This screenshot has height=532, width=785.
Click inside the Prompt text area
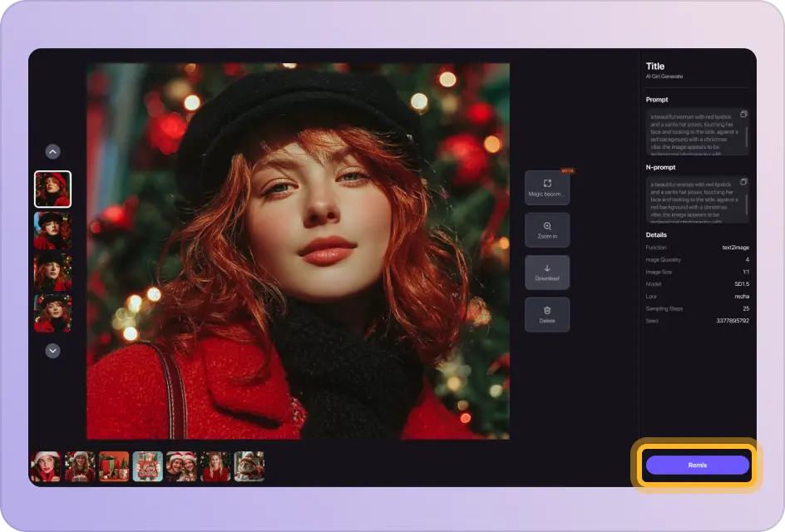tap(697, 133)
